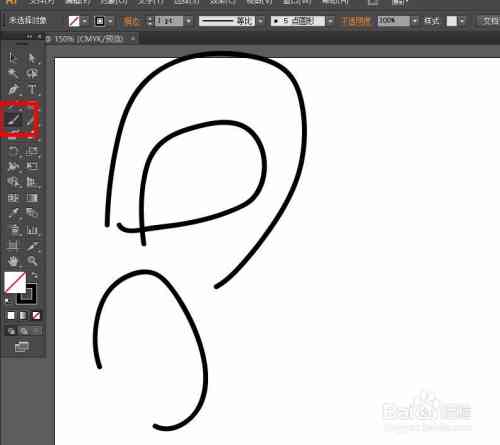Viewport: 500px width, 445px height.
Task: Select the Direct Selection tool
Action: (32, 58)
